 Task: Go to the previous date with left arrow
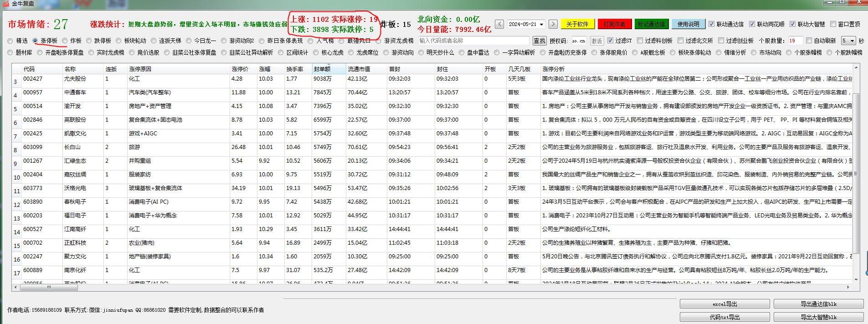pyautogui.click(x=500, y=24)
